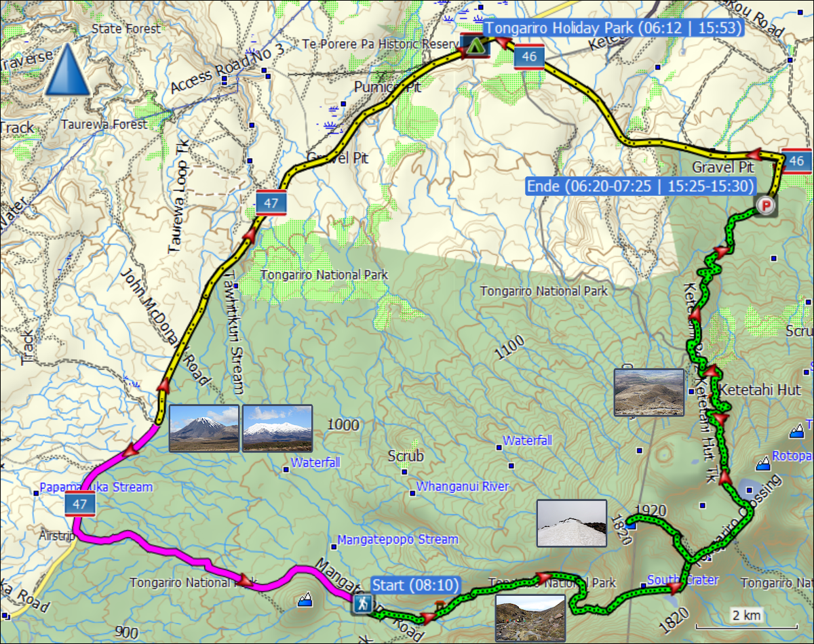Select the hiker icon at Start waypoint
This screenshot has height=644, width=814.
[x=363, y=604]
